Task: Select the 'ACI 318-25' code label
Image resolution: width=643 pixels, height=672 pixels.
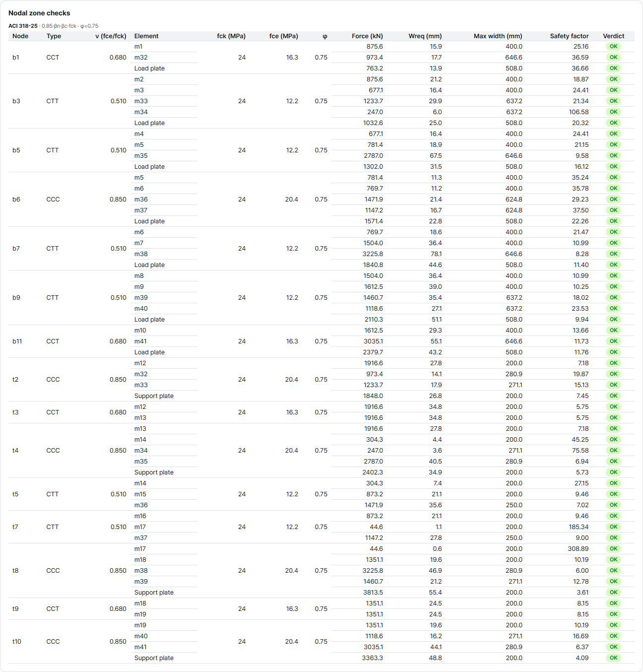Action: pyautogui.click(x=23, y=26)
